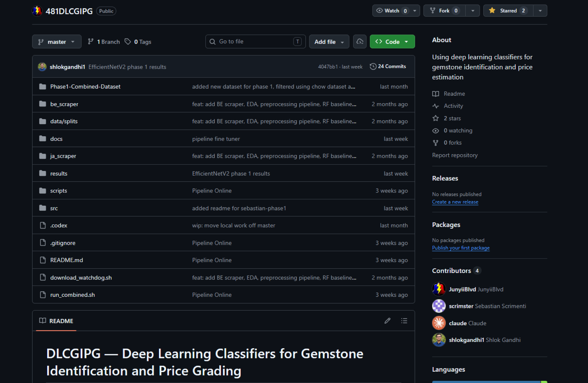Click the pencil edit README icon
This screenshot has width=588, height=383.
(388, 321)
